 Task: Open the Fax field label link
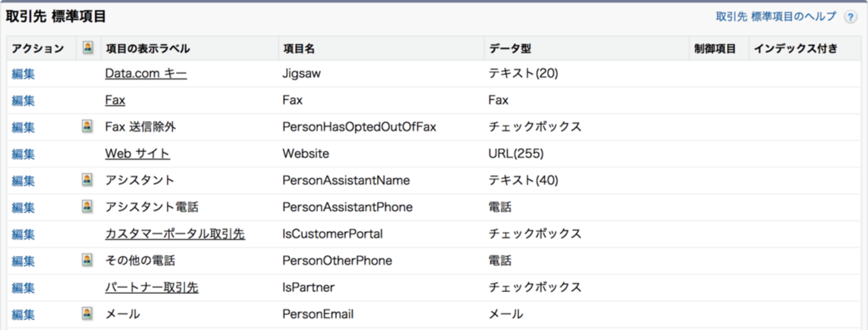(x=115, y=100)
